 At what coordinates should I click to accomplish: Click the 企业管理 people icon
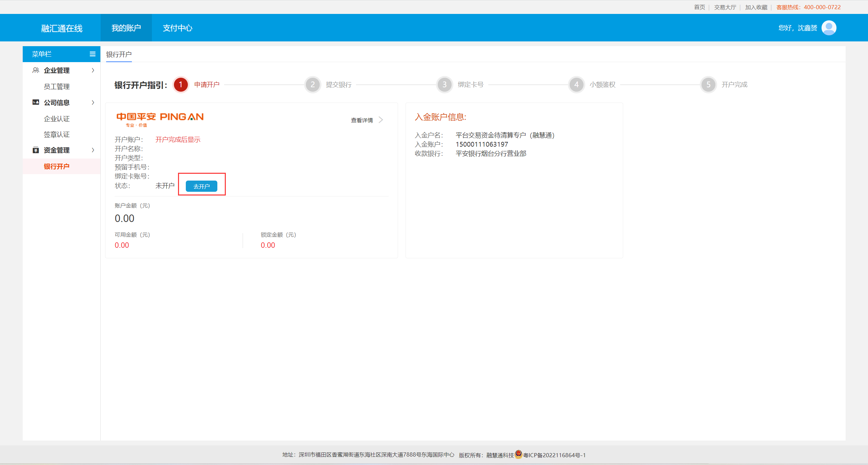[x=36, y=70]
